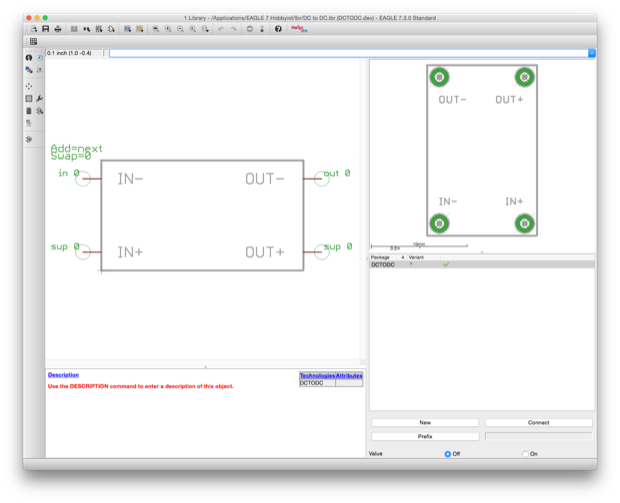This screenshot has width=620, height=503.
Task: Click the OUT- pad in package preview
Action: point(439,77)
